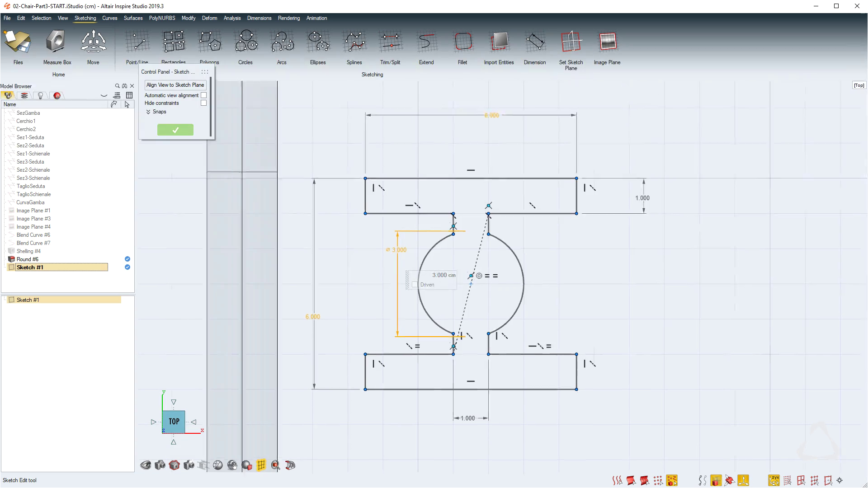868x488 pixels.
Task: Check the Hide constraints checkbox
Action: (x=204, y=103)
